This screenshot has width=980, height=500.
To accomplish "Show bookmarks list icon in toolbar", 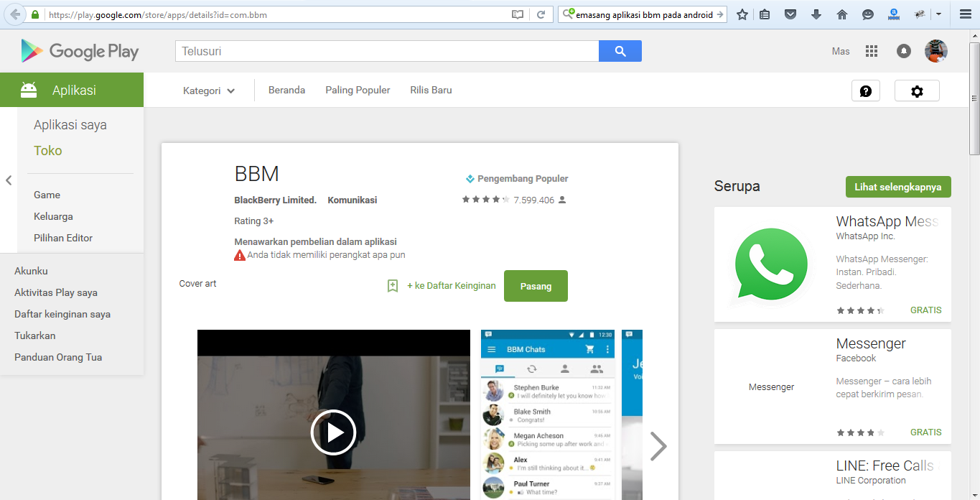I will pos(765,14).
